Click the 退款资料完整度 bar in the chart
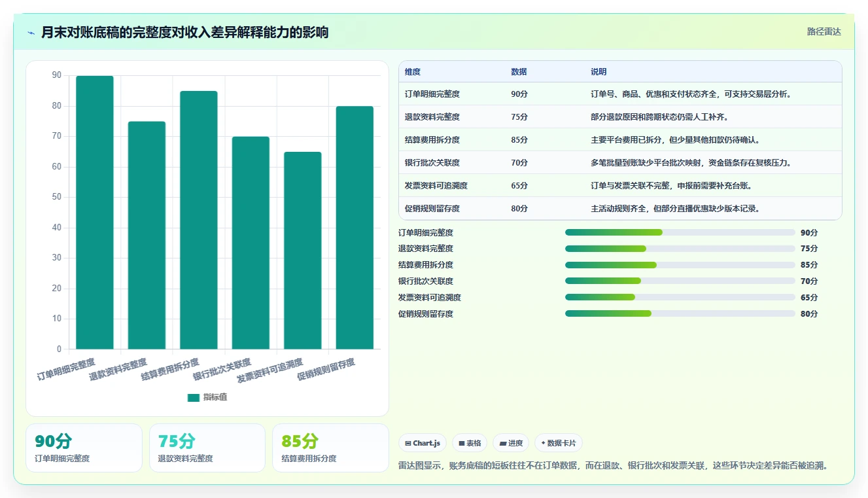 tap(147, 235)
